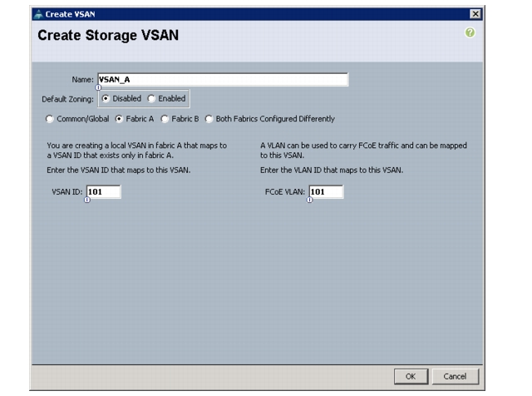Focus the VSAN ID input box
The height and width of the screenshot is (396, 532).
103,192
